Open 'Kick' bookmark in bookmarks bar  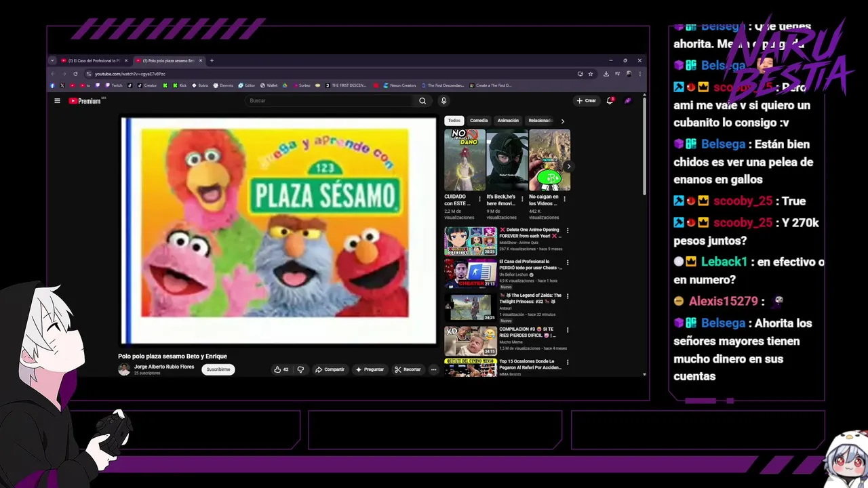(x=179, y=85)
